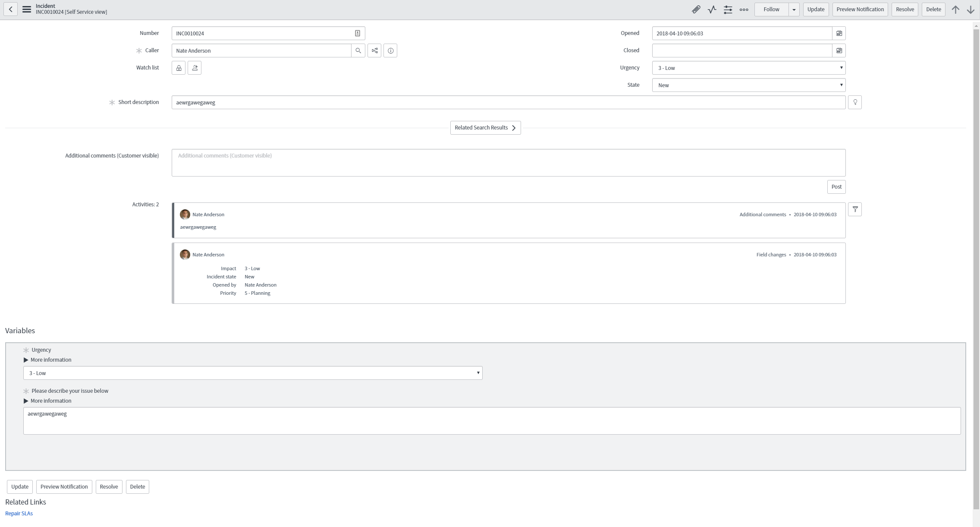Viewport: 980px width, 527px height.
Task: Show related incidents hierarchy icon for Caller
Action: pyautogui.click(x=374, y=50)
